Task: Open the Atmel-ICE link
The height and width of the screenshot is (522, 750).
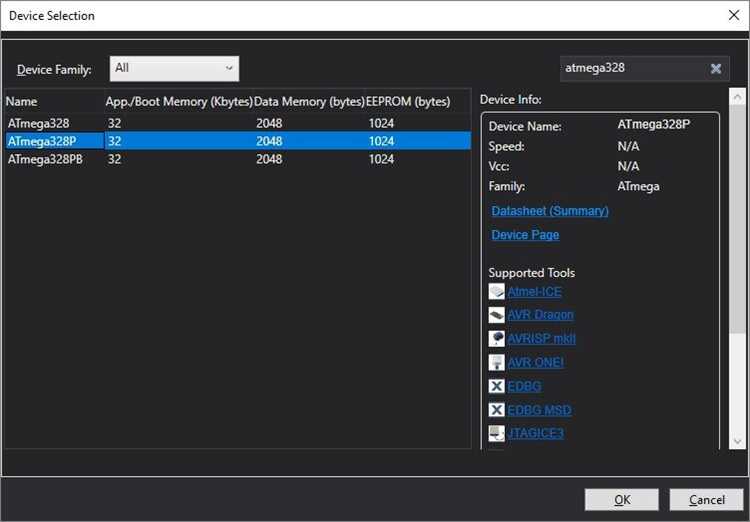Action: tap(534, 291)
